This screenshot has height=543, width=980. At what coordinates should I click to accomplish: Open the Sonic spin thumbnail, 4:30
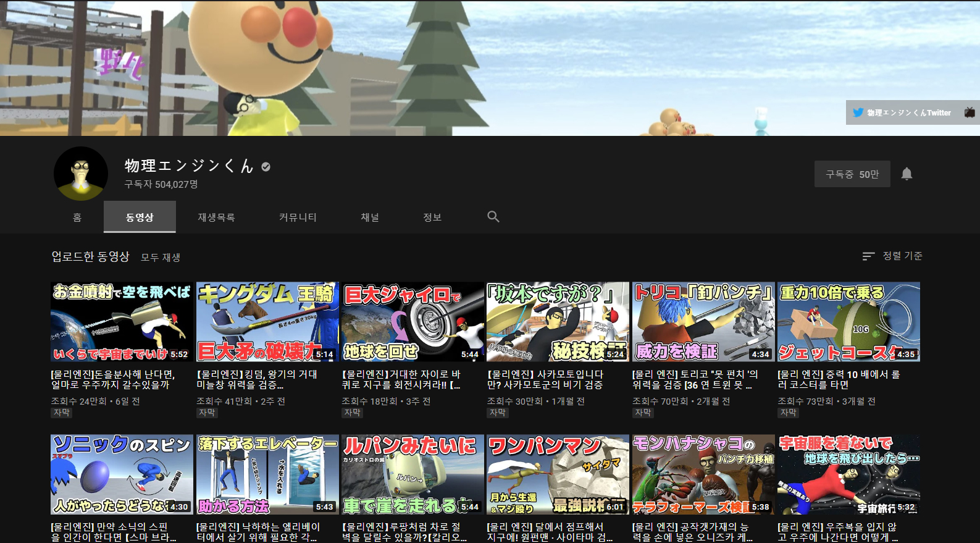click(x=121, y=474)
